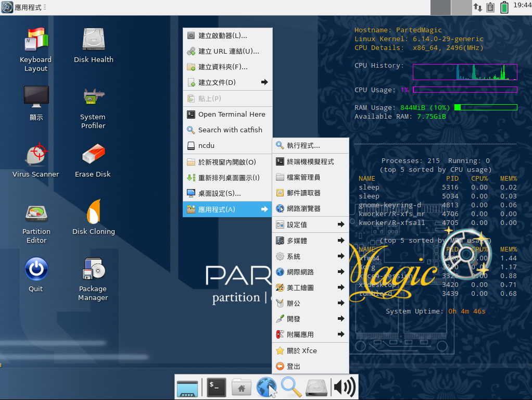Open the 顯示 display settings icon
The image size is (532, 400).
pyautogui.click(x=36, y=103)
